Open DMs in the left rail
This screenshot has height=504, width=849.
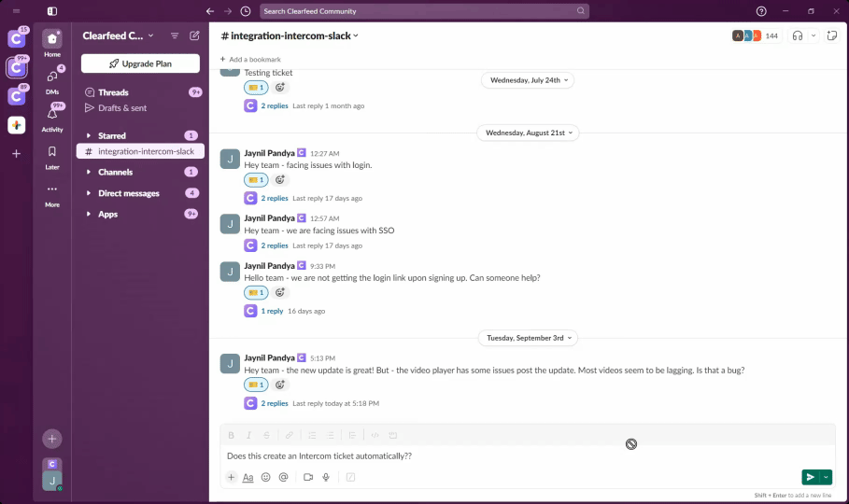[52, 77]
